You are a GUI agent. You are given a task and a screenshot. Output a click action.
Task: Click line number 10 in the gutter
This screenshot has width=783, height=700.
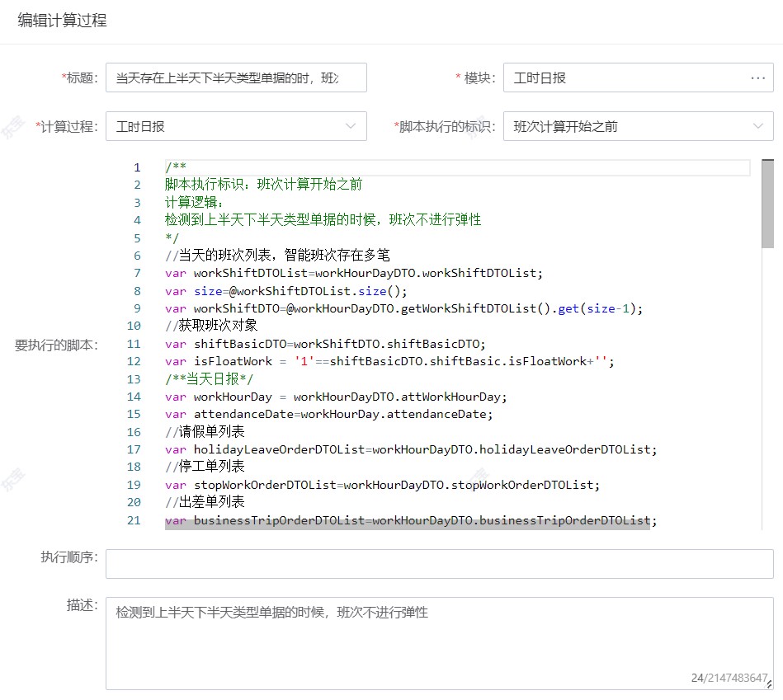point(134,326)
